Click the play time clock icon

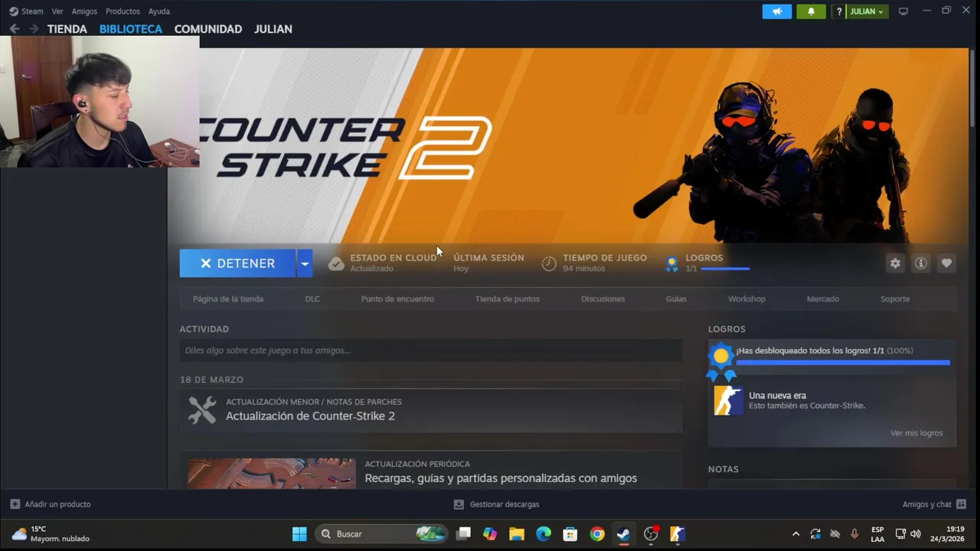(x=549, y=263)
